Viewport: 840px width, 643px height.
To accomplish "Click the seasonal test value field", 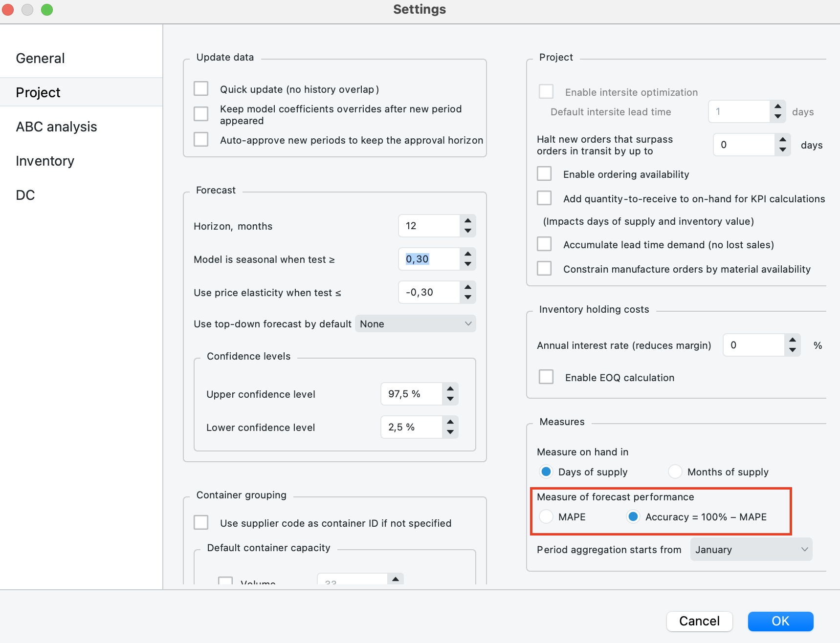I will pyautogui.click(x=429, y=259).
